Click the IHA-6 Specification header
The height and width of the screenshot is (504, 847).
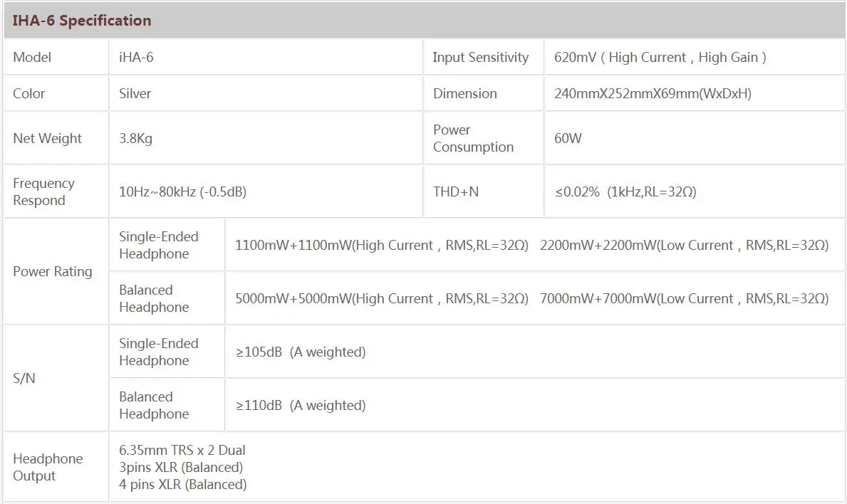pos(82,21)
